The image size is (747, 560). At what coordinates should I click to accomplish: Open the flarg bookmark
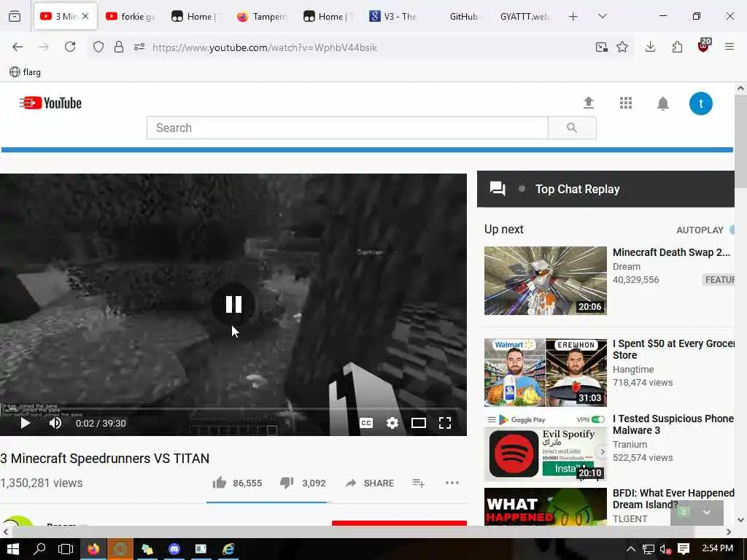(x=25, y=72)
